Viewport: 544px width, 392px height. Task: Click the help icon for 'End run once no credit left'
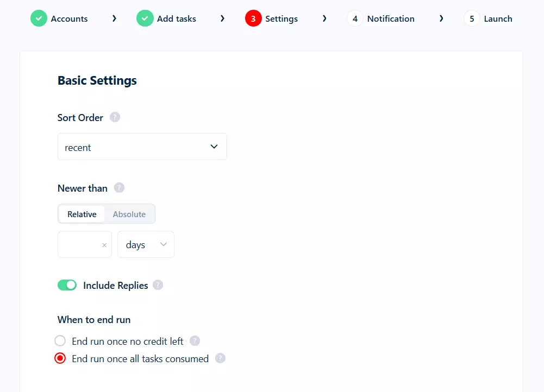195,340
